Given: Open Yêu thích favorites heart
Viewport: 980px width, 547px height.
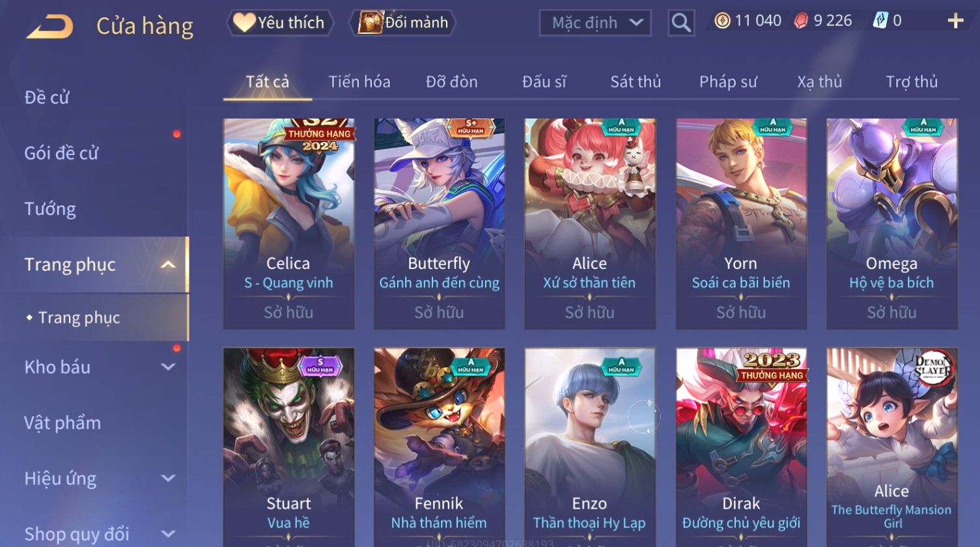Looking at the screenshot, I should (x=244, y=23).
